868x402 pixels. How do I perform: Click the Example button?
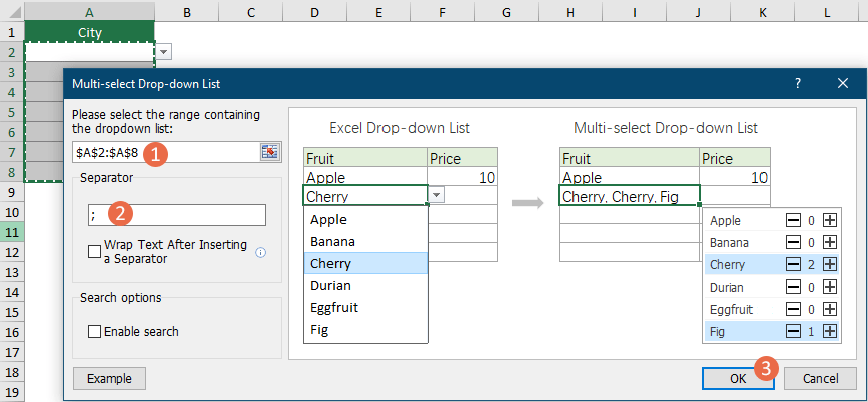click(110, 379)
